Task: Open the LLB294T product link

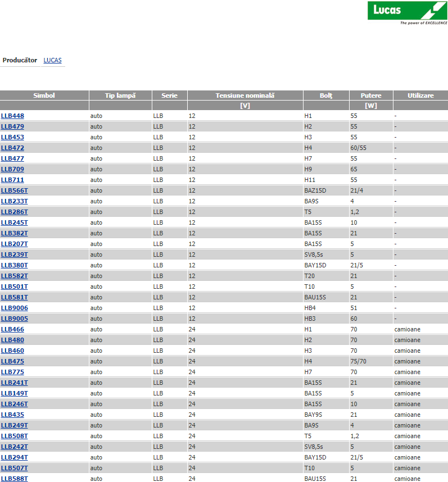Action: pyautogui.click(x=14, y=457)
